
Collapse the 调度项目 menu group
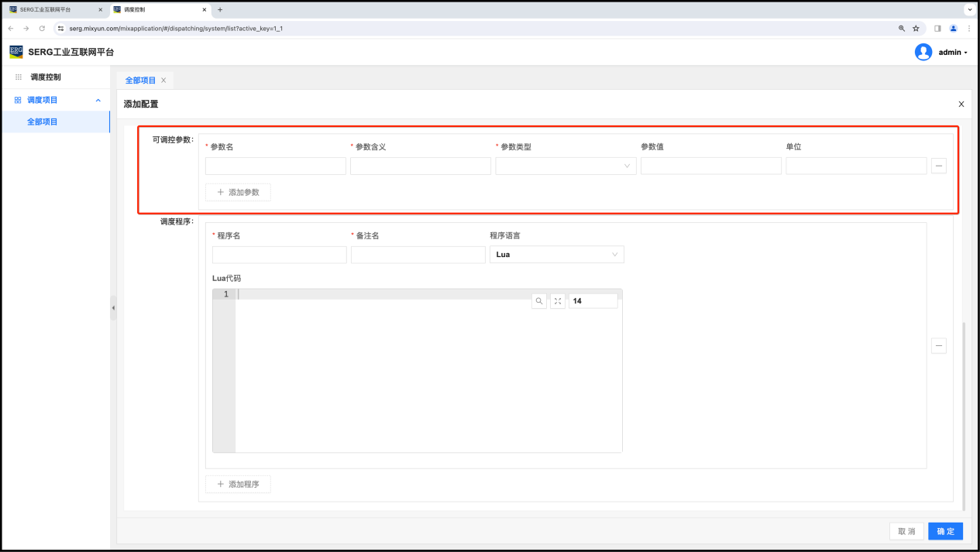[98, 101]
